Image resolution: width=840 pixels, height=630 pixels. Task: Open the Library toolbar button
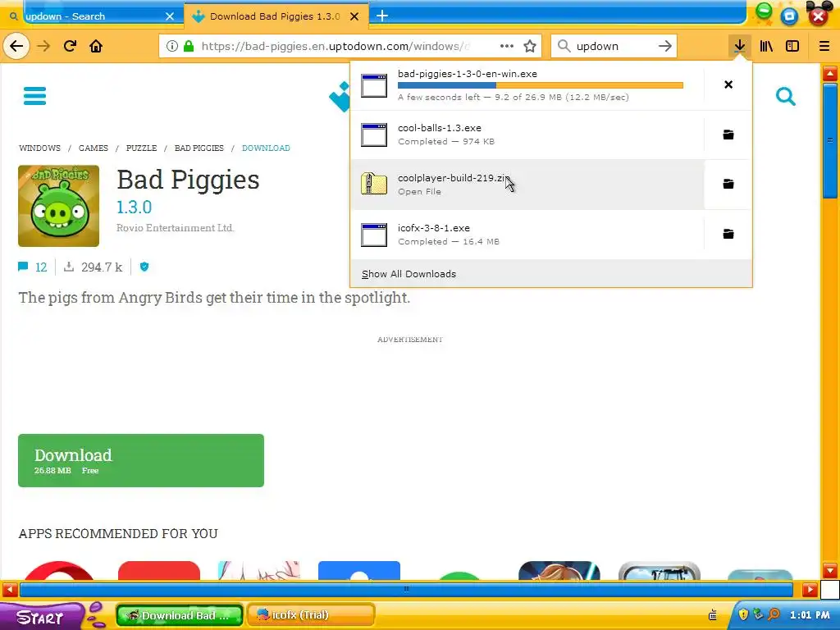pyautogui.click(x=766, y=46)
